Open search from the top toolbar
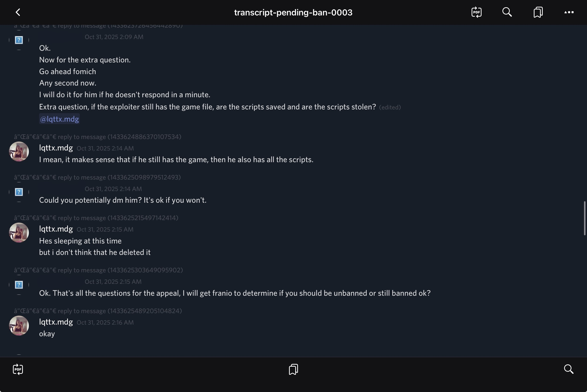587x392 pixels. coord(507,12)
